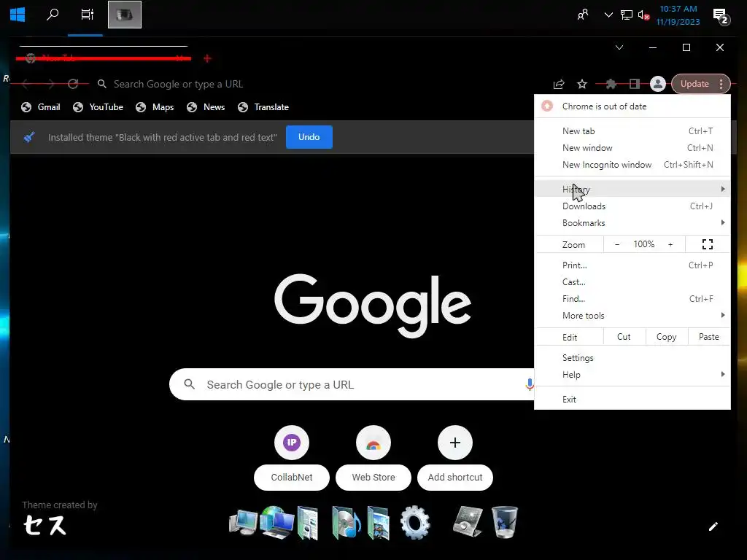This screenshot has height=560, width=747.
Task: Open the News bookmark
Action: point(206,107)
